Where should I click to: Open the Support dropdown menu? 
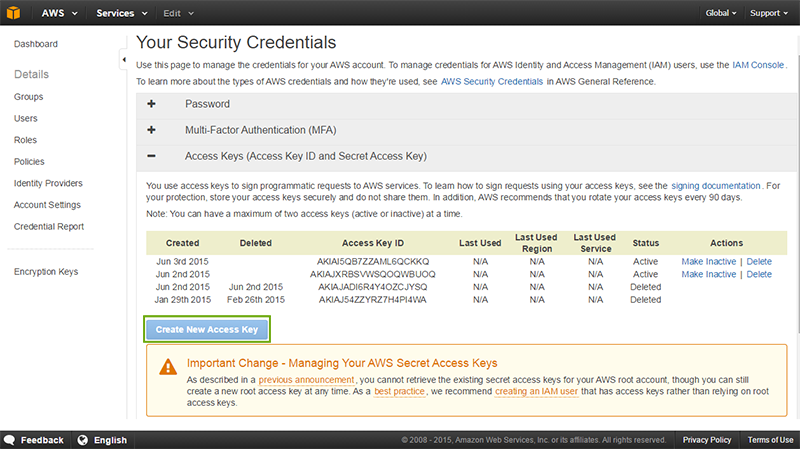point(769,13)
